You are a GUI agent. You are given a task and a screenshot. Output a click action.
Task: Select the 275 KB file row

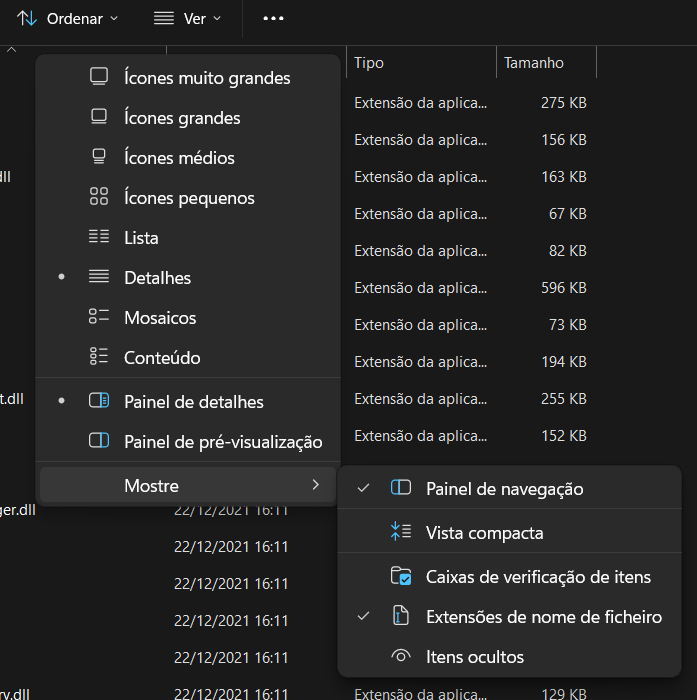(470, 103)
